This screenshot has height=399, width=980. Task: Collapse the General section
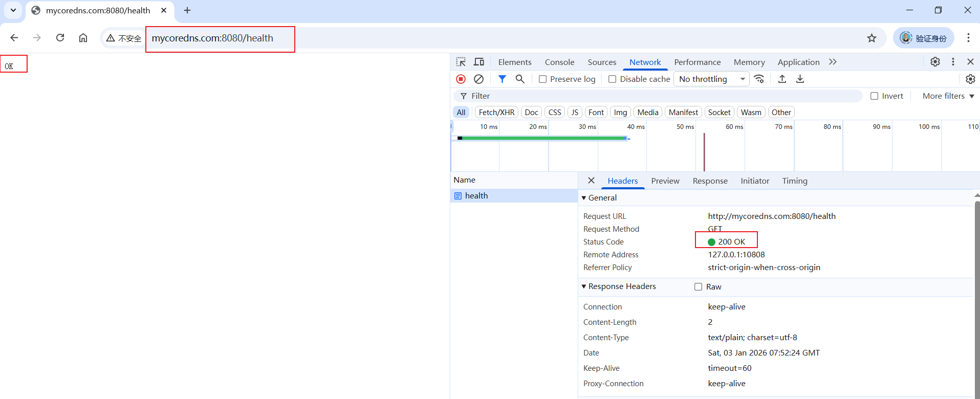584,198
